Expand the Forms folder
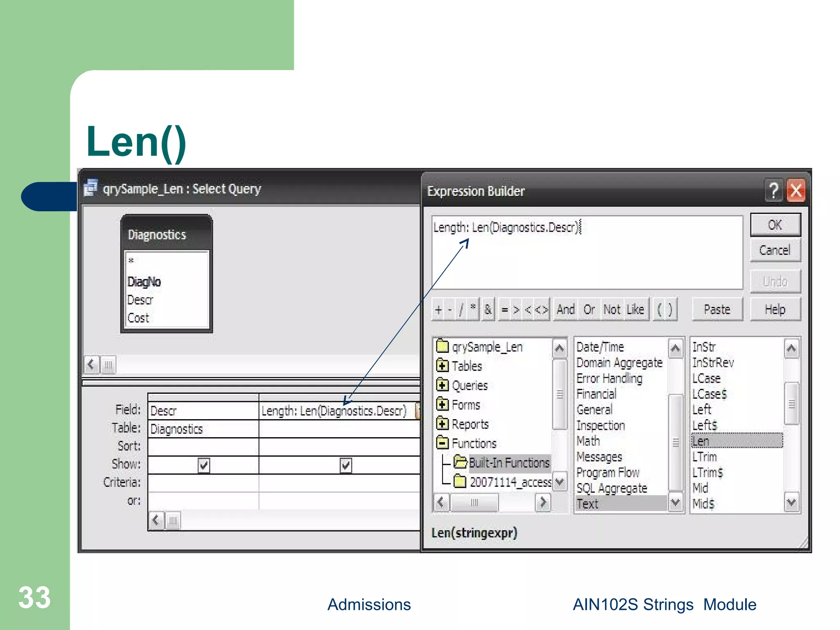Viewport: 840px width, 630px height. click(442, 404)
